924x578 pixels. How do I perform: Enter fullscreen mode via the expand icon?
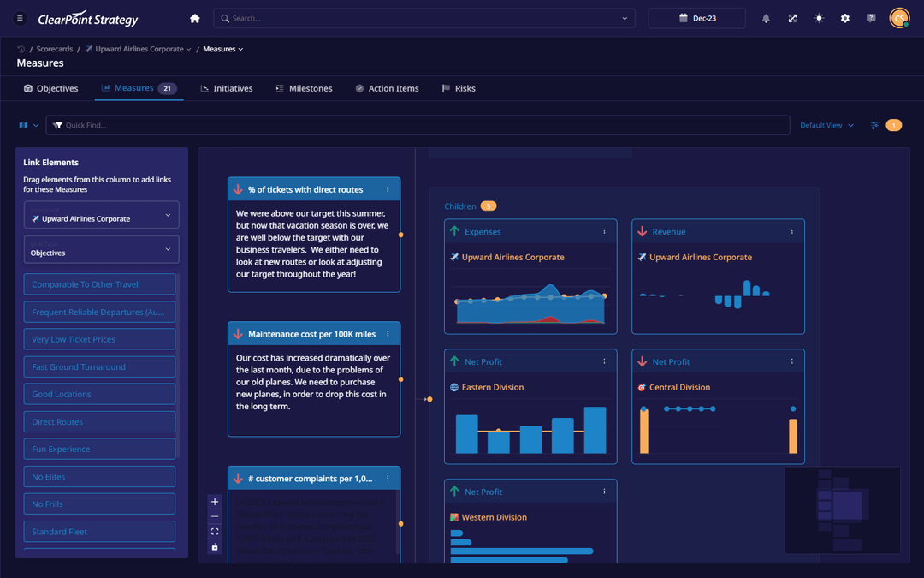[x=792, y=17]
